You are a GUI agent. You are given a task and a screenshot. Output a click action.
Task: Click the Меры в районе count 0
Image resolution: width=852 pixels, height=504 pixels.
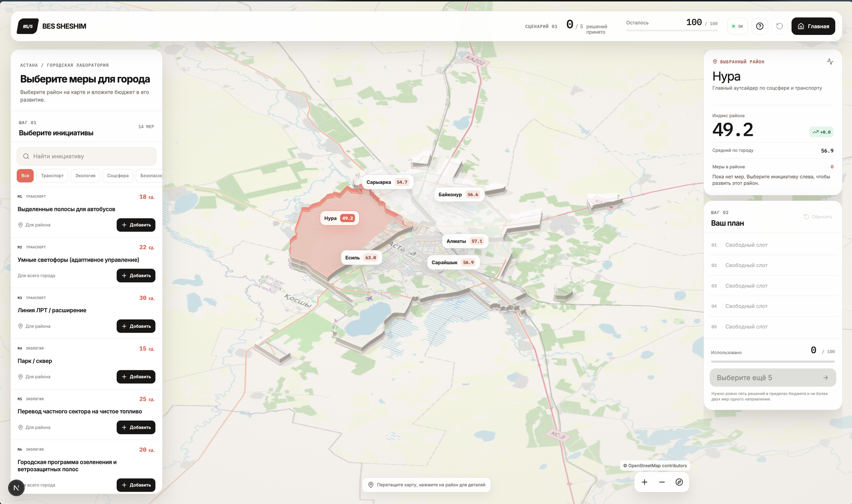point(832,167)
